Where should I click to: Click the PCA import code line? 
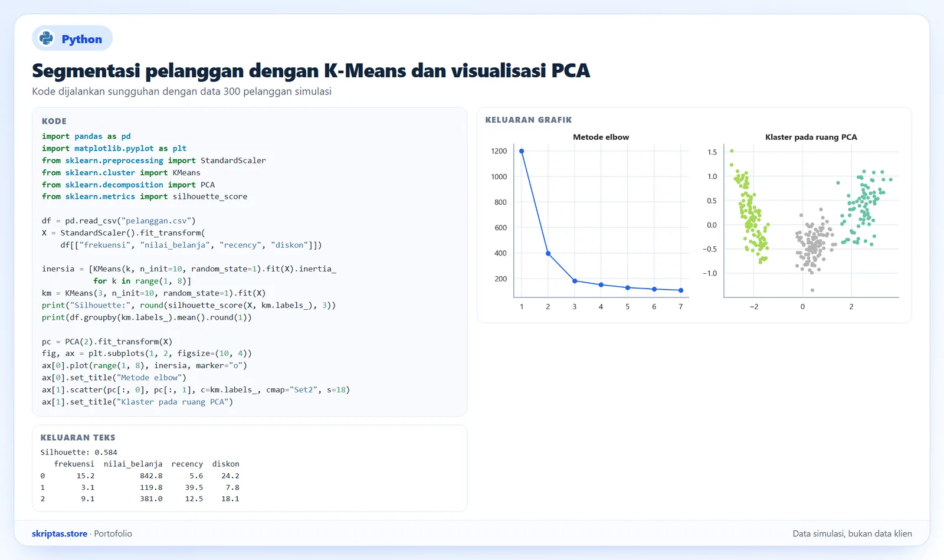[x=129, y=185]
